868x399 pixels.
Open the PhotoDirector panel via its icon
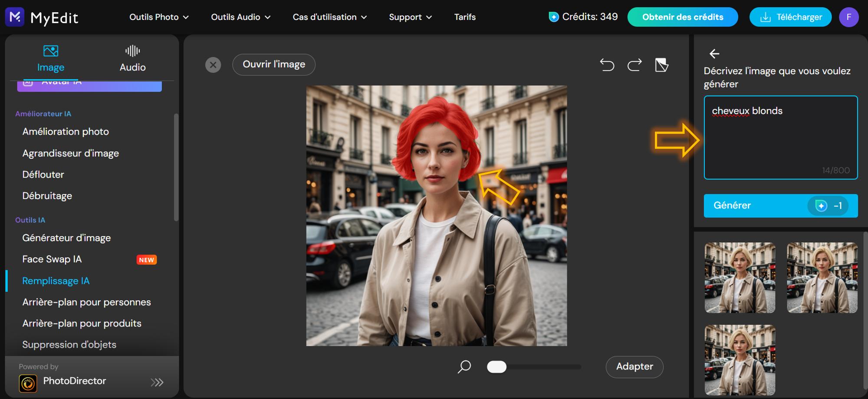pos(27,381)
